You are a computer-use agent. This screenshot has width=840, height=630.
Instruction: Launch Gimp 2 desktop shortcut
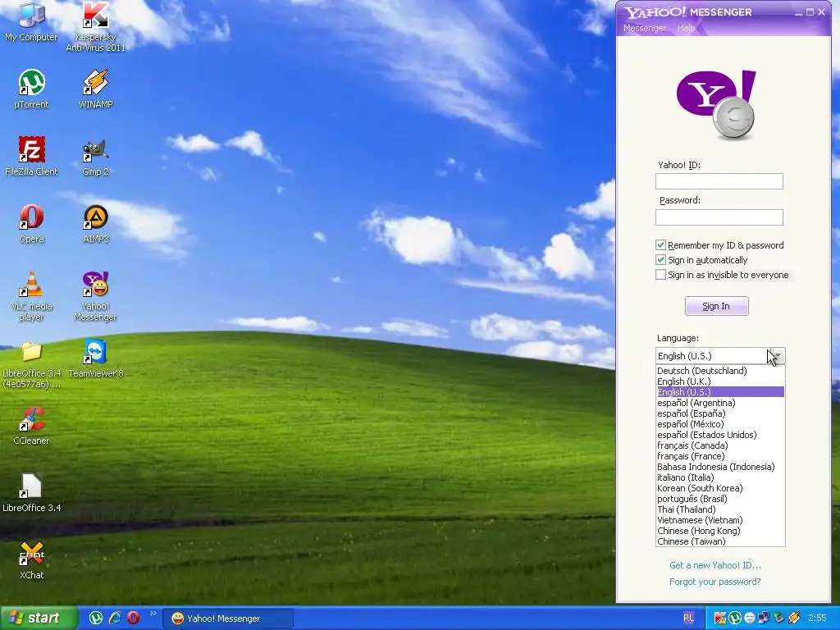[95, 157]
